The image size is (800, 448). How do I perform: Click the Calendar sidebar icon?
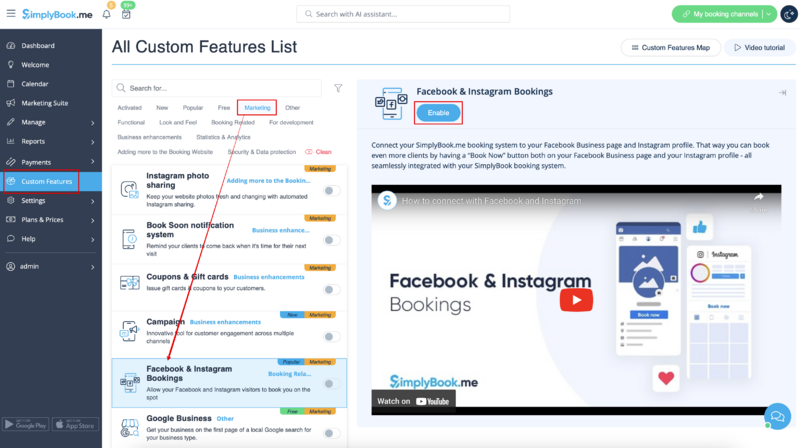pos(11,84)
